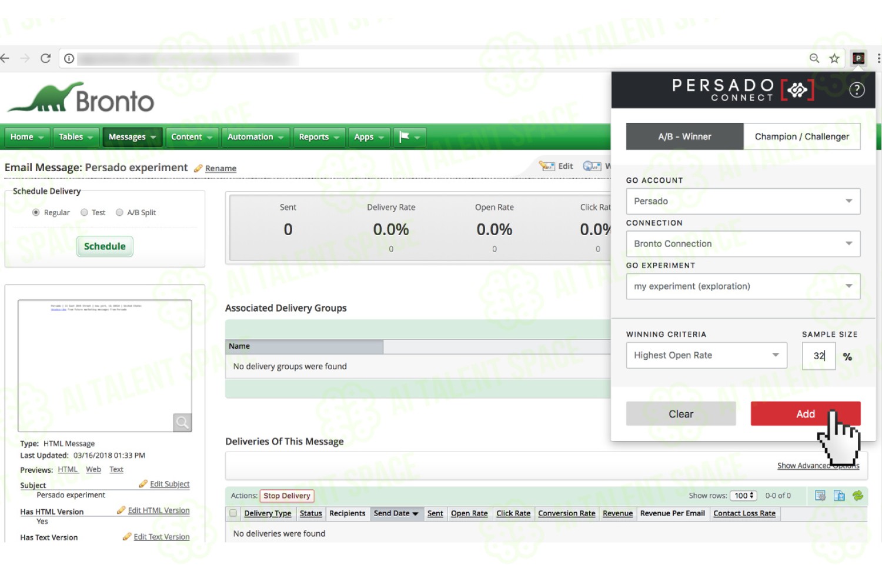The height and width of the screenshot is (588, 882).
Task: Open the Reports menu
Action: [319, 137]
